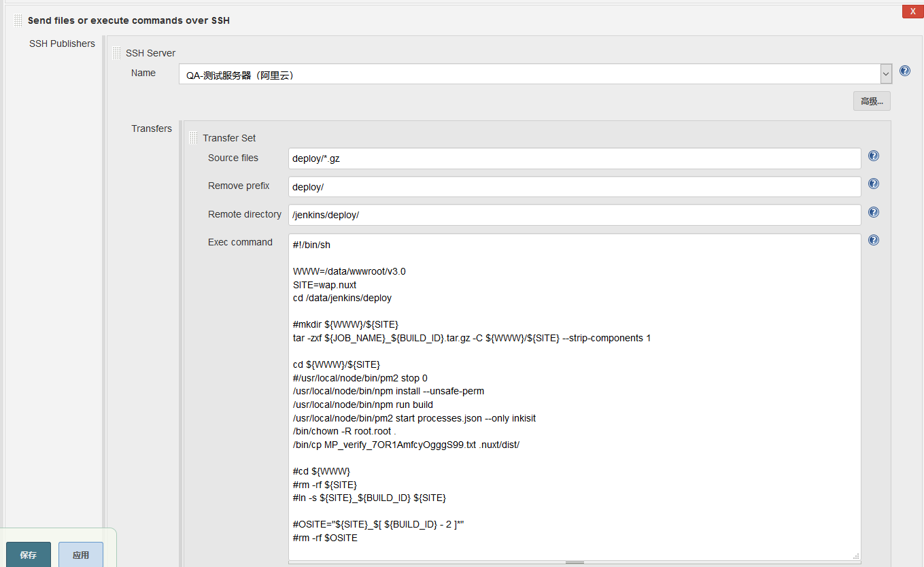Image resolution: width=924 pixels, height=567 pixels.
Task: Click the Exec command corner resize grip
Action: 856,555
